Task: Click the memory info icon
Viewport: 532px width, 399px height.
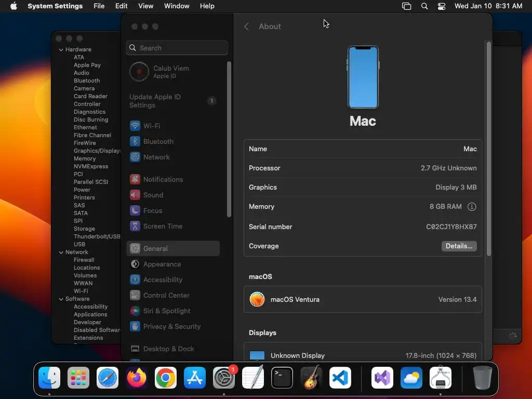Action: (472, 207)
